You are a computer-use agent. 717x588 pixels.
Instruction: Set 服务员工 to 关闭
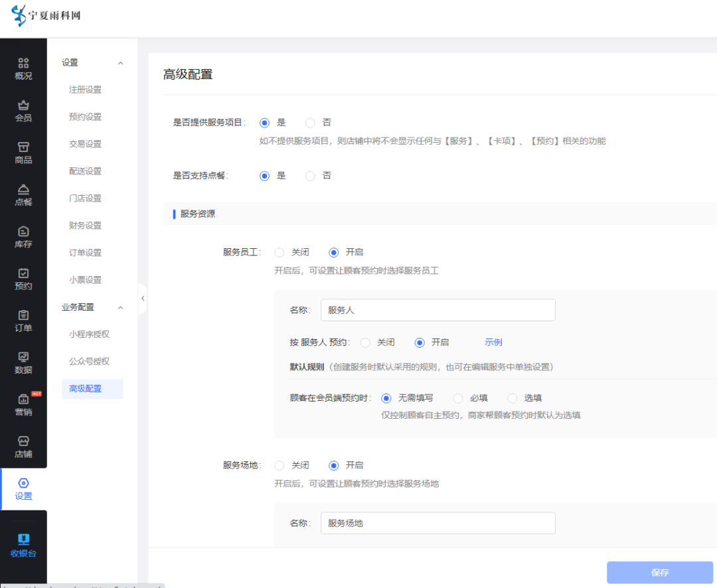tap(279, 252)
